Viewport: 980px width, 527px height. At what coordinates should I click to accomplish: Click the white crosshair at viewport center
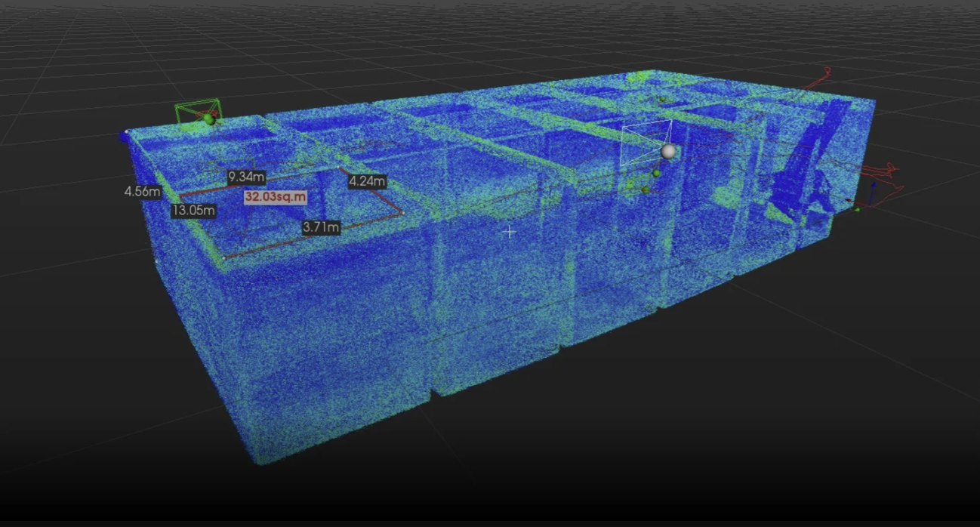[x=510, y=232]
